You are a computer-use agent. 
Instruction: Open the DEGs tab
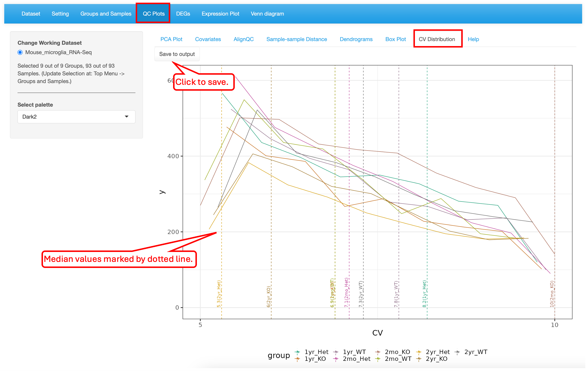(183, 14)
